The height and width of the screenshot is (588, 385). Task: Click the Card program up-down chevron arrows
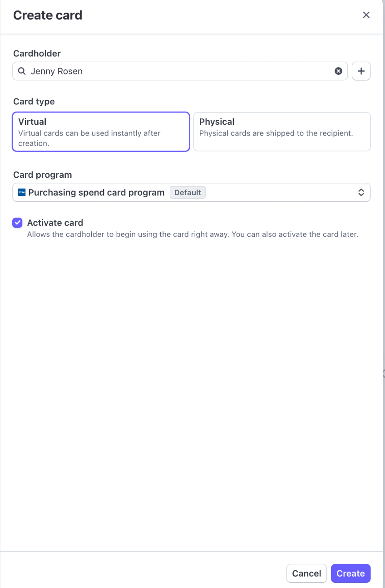pos(361,192)
